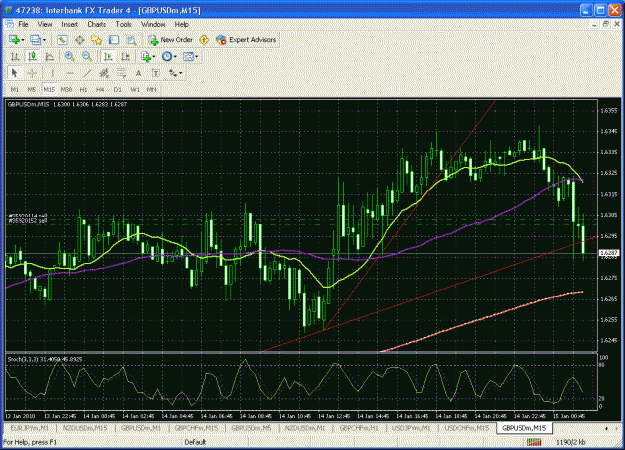Viewport: 625px width, 450px height.
Task: Select the Fibonacci Retracement tool
Action: [x=121, y=73]
